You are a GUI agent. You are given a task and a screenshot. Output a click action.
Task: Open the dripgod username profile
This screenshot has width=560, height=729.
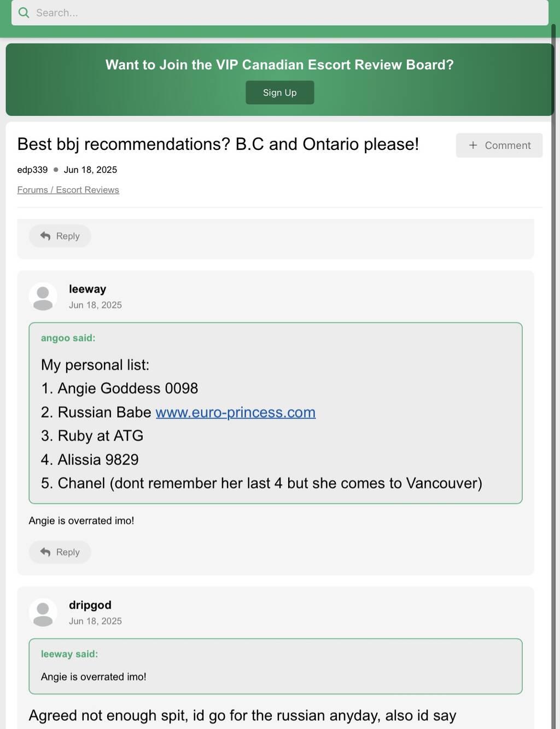point(90,605)
